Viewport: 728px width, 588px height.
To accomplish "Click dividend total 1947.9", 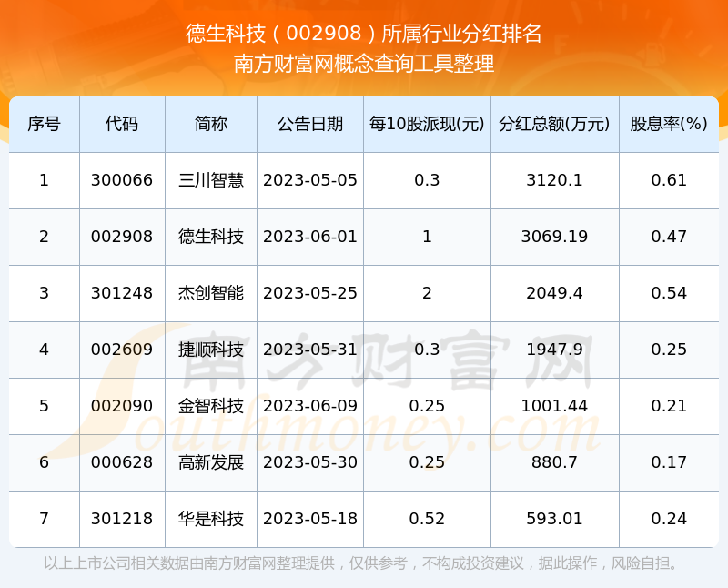I will click(x=554, y=350).
